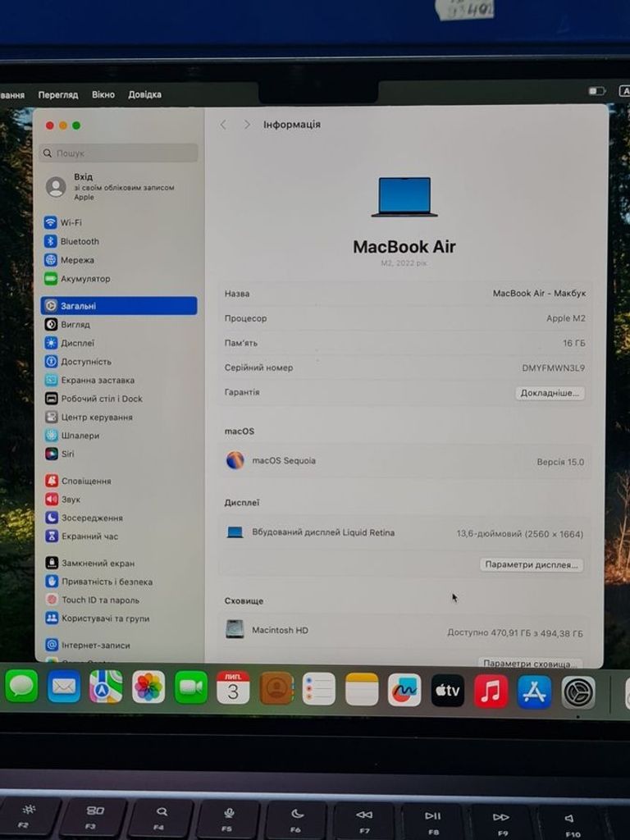The height and width of the screenshot is (840, 630).
Task: Click the Apple M2 processor value
Action: click(566, 318)
